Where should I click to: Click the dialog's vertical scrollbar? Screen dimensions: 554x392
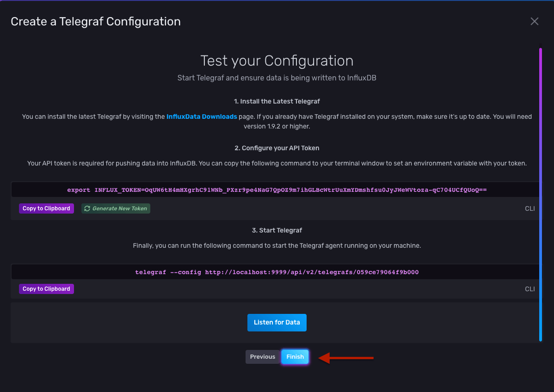[541, 195]
